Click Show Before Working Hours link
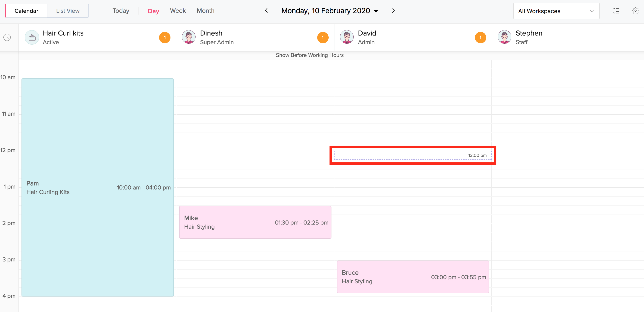This screenshot has height=312, width=644. [309, 55]
